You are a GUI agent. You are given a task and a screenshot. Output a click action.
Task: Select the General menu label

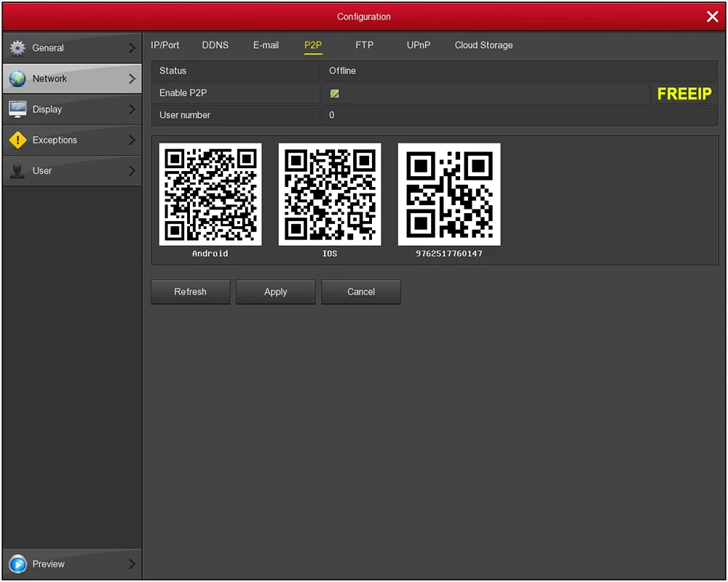[48, 48]
